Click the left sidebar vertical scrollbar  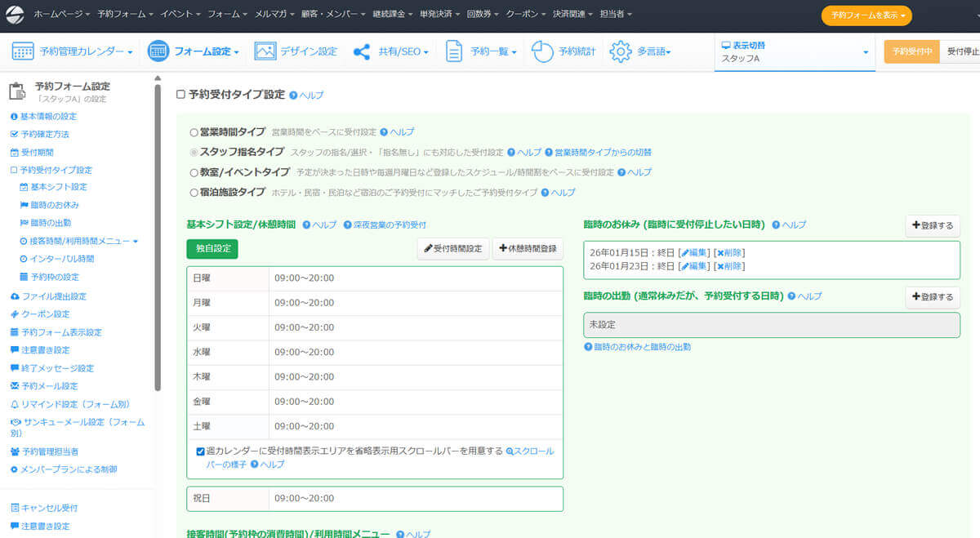tap(158, 237)
